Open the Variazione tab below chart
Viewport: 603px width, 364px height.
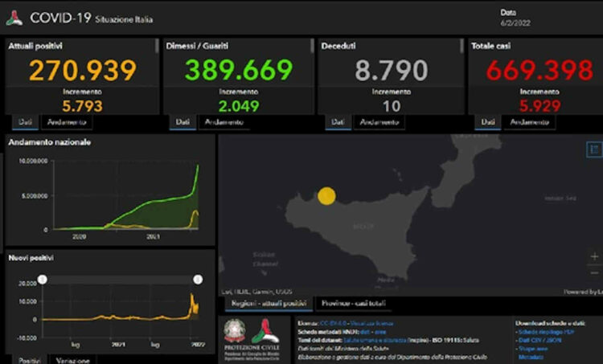pyautogui.click(x=72, y=359)
